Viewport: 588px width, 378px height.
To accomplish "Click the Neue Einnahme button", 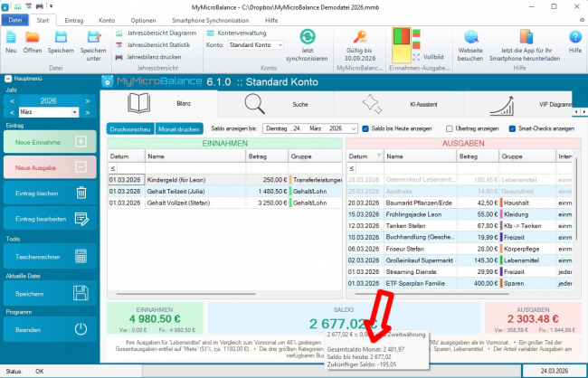I will tap(50, 142).
